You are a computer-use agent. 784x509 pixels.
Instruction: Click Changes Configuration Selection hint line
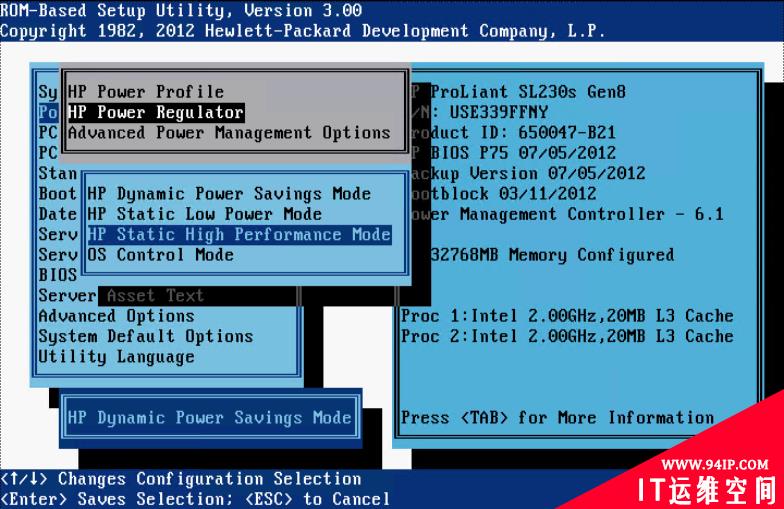pyautogui.click(x=180, y=479)
